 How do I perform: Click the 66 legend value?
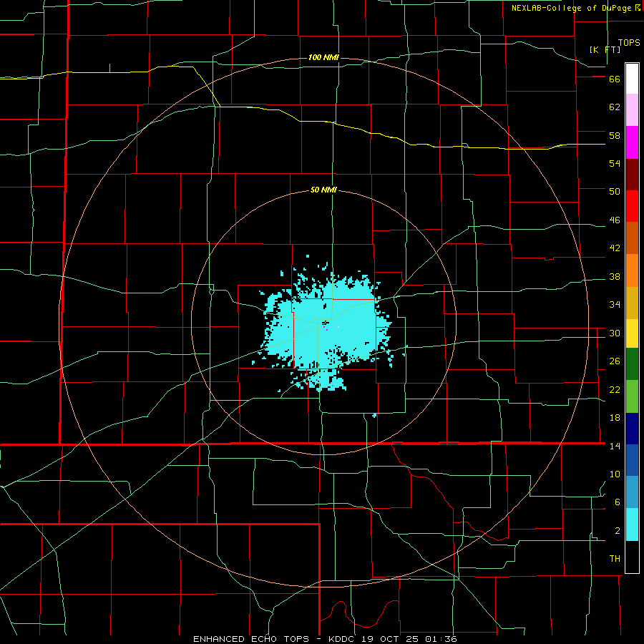click(x=615, y=79)
